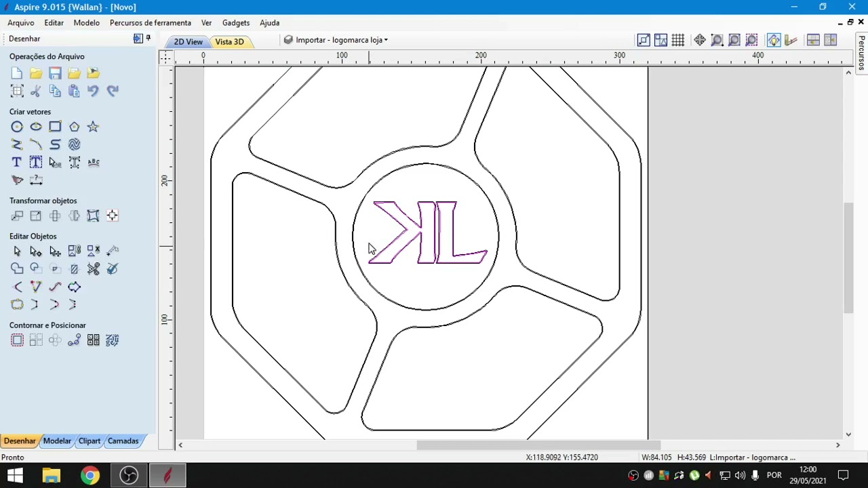
Task: Click the Cut scissors icon
Action: click(x=36, y=91)
